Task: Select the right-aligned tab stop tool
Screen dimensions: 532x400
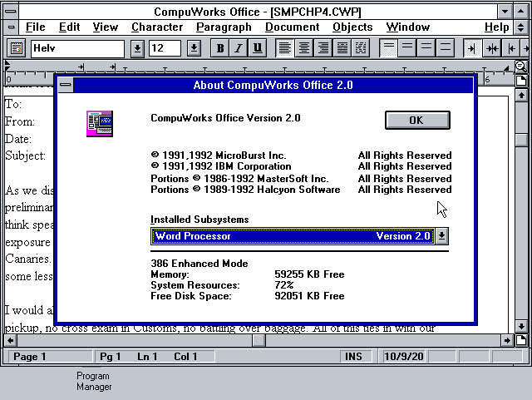Action: pos(472,48)
